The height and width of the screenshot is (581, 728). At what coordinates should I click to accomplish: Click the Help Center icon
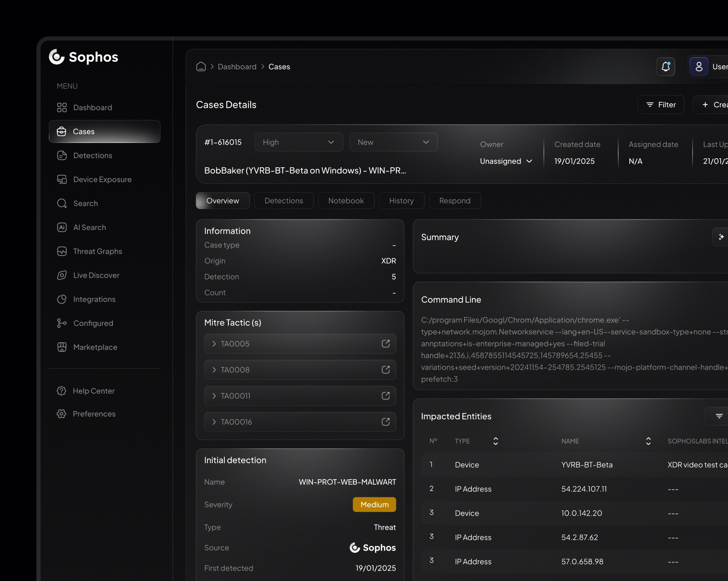pyautogui.click(x=61, y=391)
